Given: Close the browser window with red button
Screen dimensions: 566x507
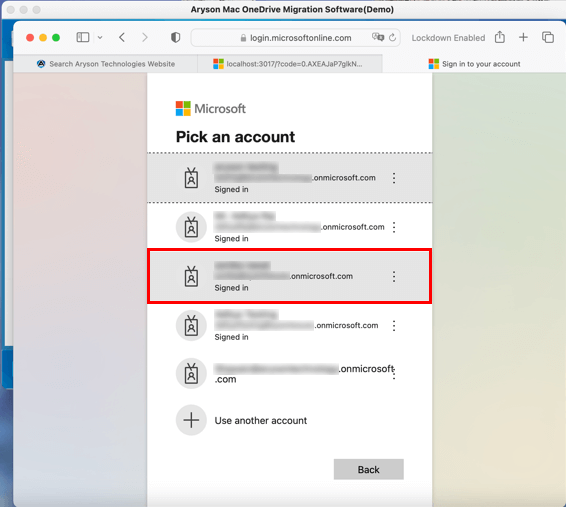Looking at the screenshot, I should click(30, 38).
